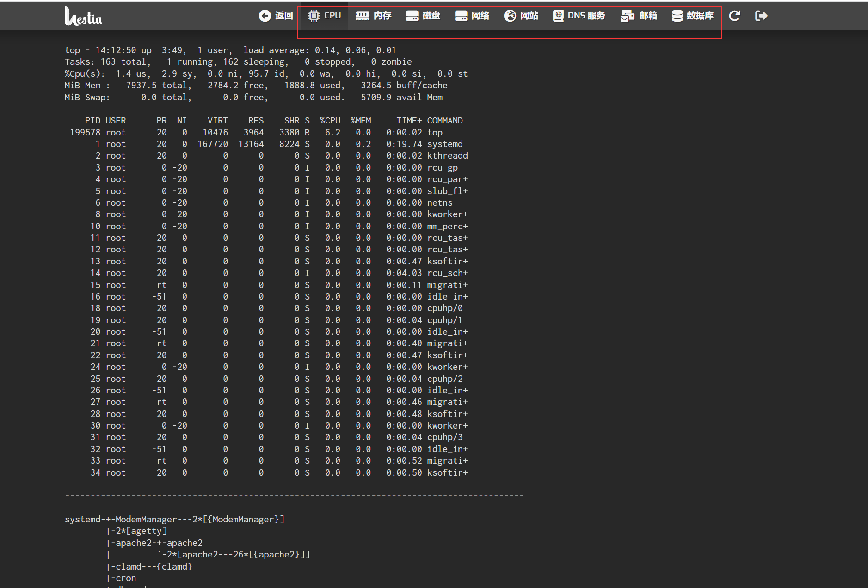The height and width of the screenshot is (588, 868).
Task: Click the systemd process row
Action: 266,144
